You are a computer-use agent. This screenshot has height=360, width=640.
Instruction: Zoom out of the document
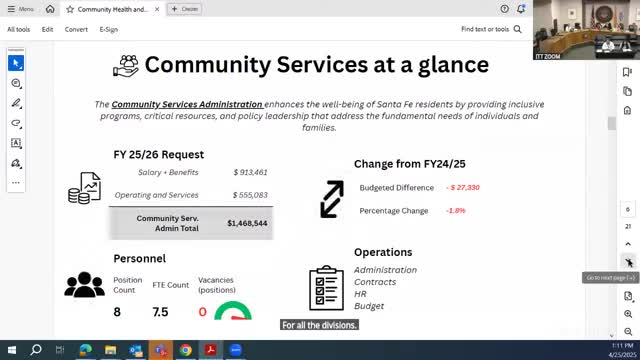628,331
